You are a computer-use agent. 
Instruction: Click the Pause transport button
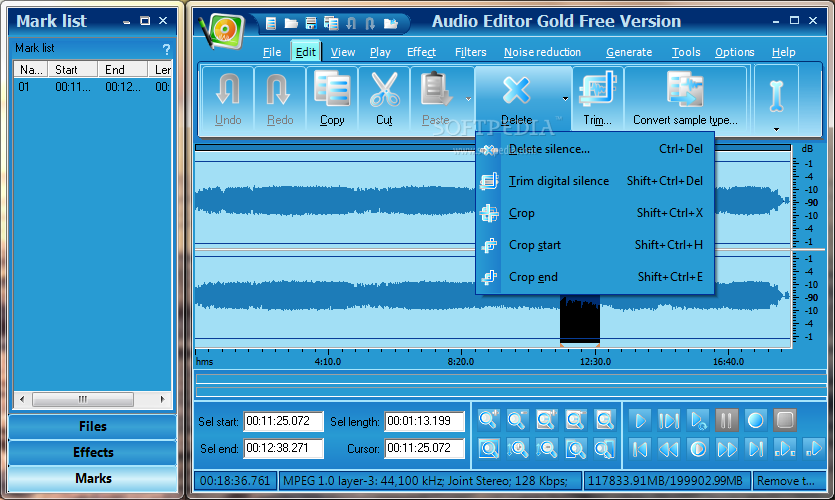click(726, 420)
